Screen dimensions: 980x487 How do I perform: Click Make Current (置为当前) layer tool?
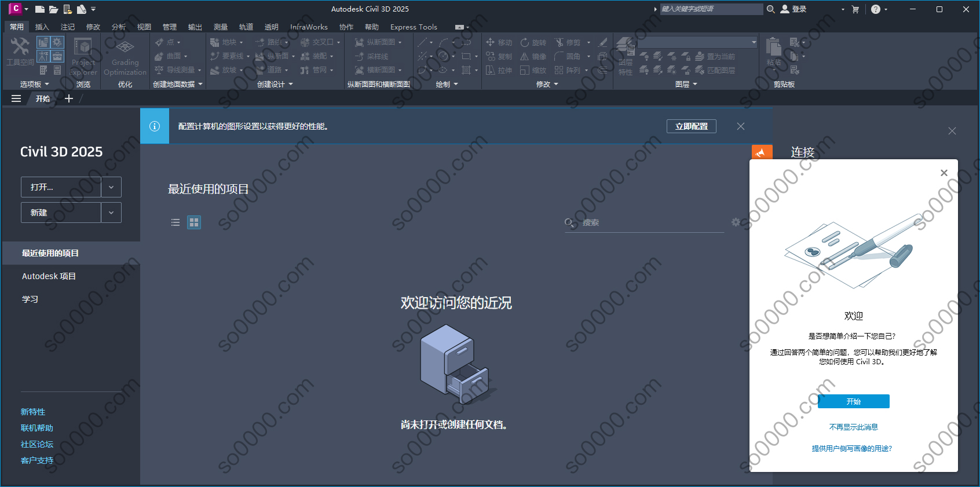(715, 56)
